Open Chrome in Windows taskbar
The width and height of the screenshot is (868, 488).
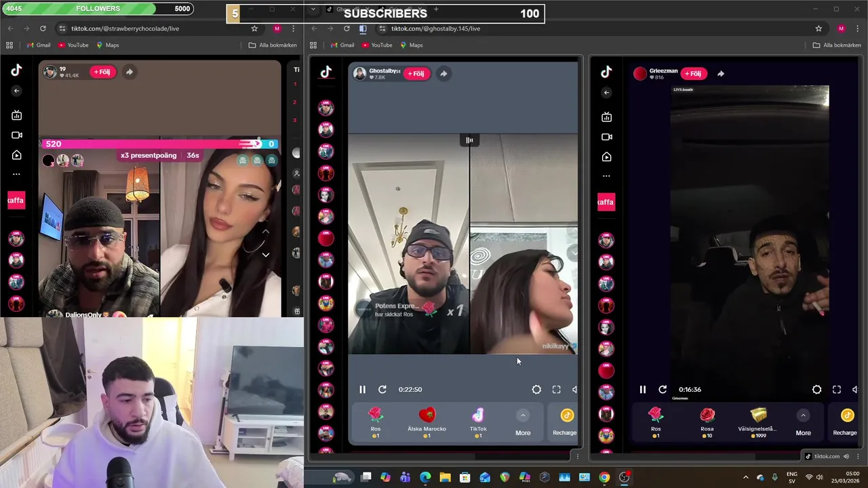tap(604, 478)
